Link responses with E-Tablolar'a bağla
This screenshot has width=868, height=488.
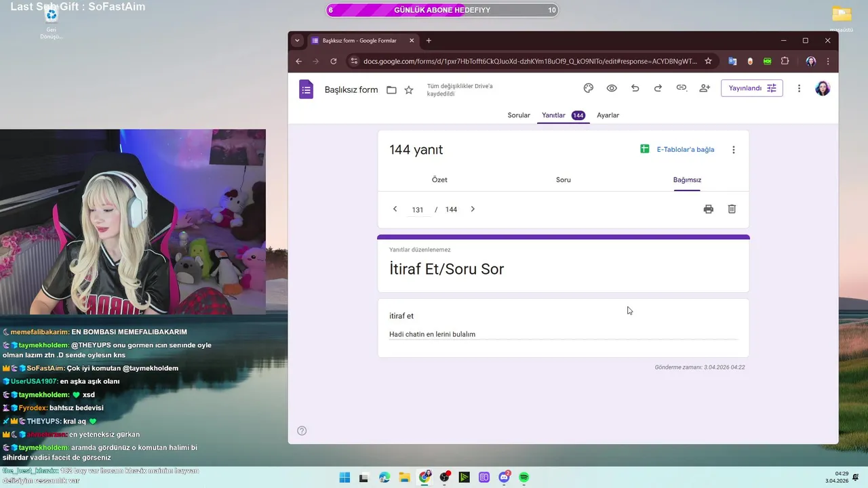tap(677, 149)
